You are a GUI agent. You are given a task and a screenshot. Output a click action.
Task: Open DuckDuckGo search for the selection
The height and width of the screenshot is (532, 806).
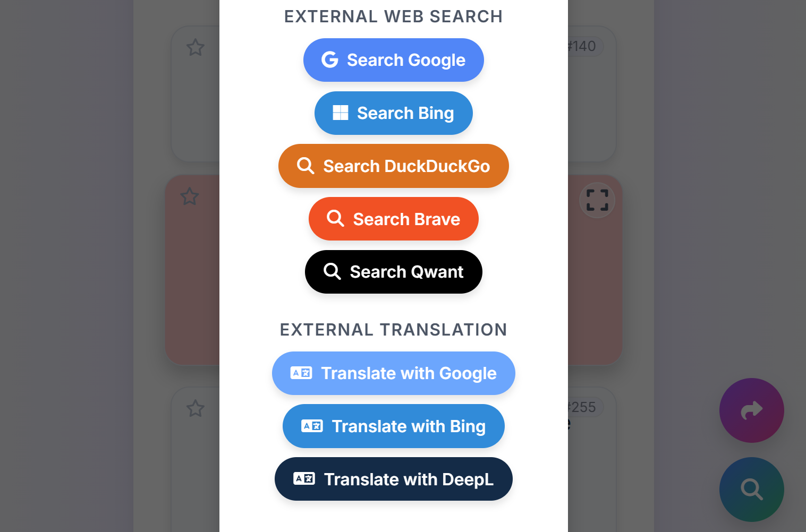click(393, 166)
